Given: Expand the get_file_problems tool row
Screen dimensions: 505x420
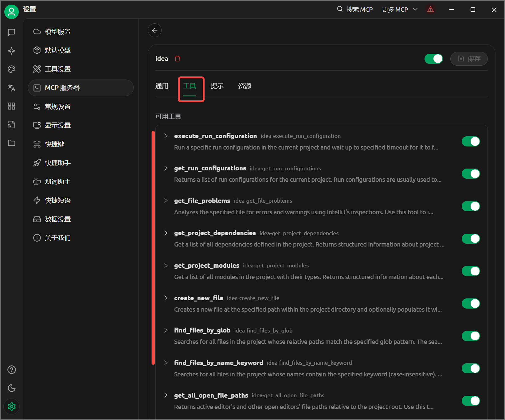Looking at the screenshot, I should pyautogui.click(x=166, y=200).
